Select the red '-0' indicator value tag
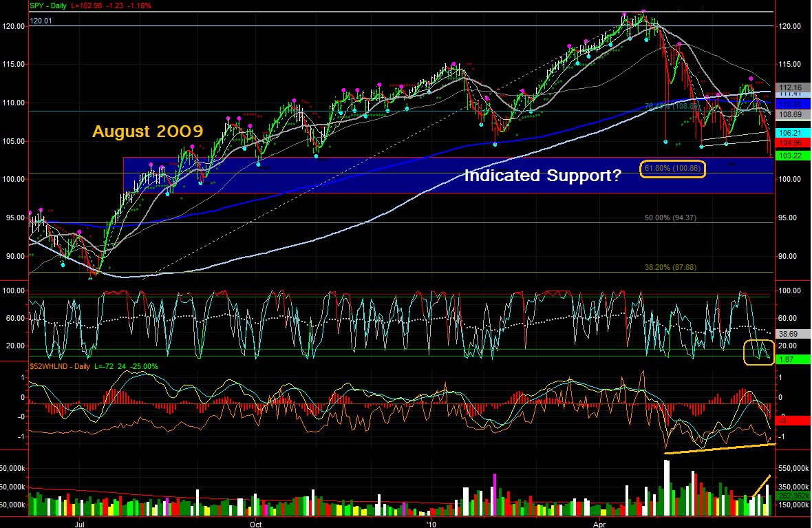 point(791,420)
